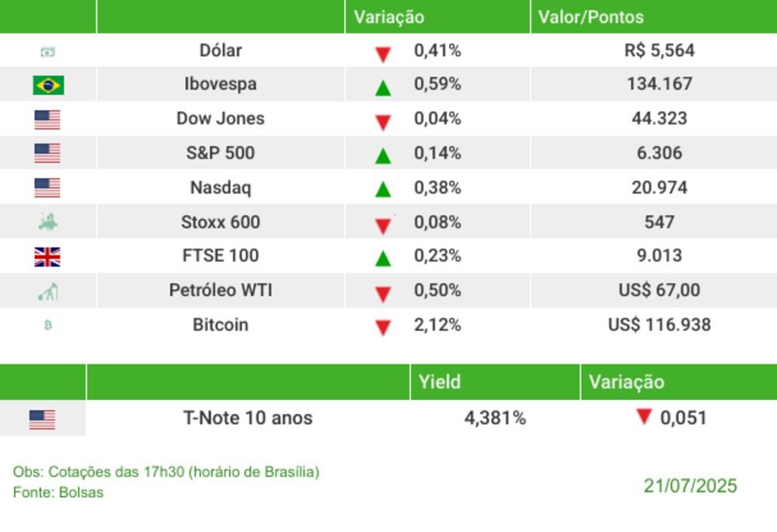Image resolution: width=777 pixels, height=532 pixels.
Task: Click the red down arrow for Bitcoin
Action: pyautogui.click(x=382, y=328)
